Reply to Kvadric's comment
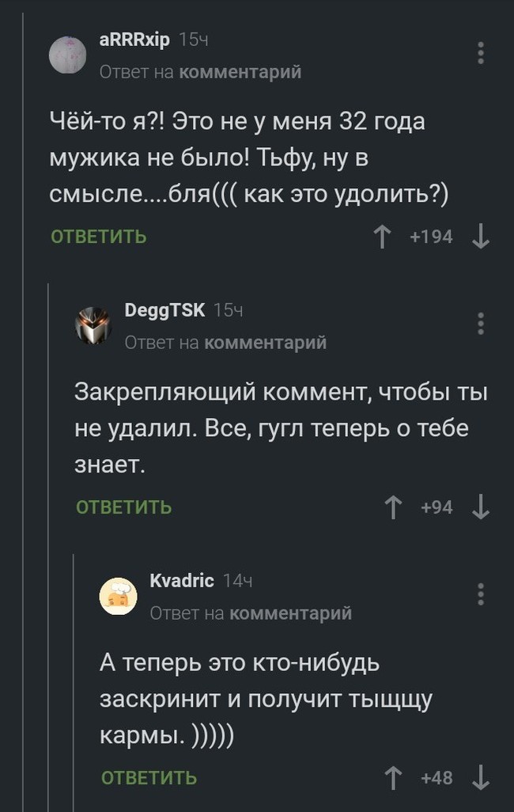Screen dimensions: 514x812 pyautogui.click(x=149, y=777)
